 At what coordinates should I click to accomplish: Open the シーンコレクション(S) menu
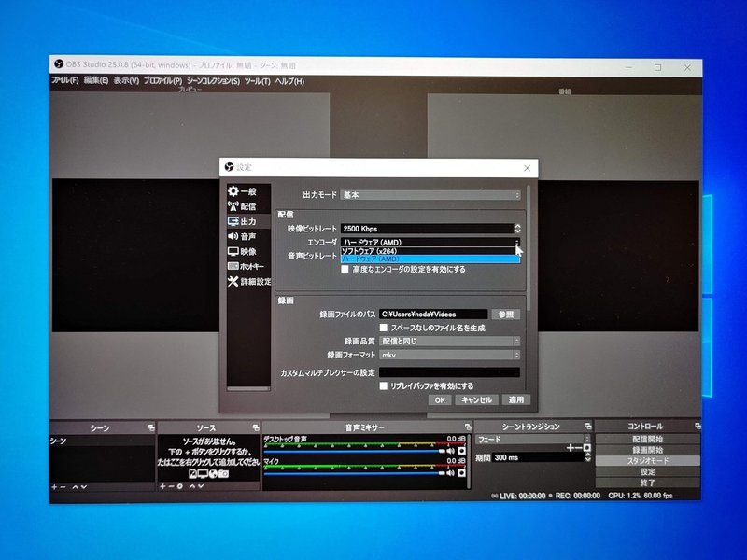(x=213, y=81)
